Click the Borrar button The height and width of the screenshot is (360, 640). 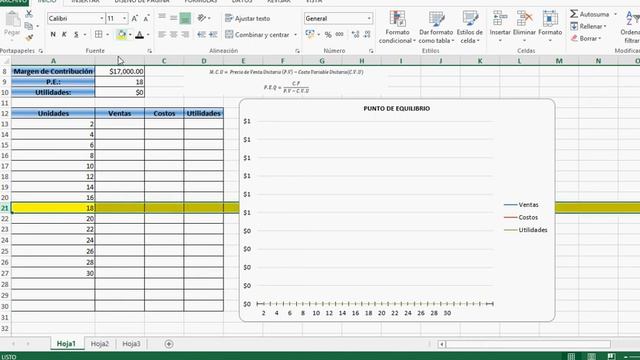(586, 38)
